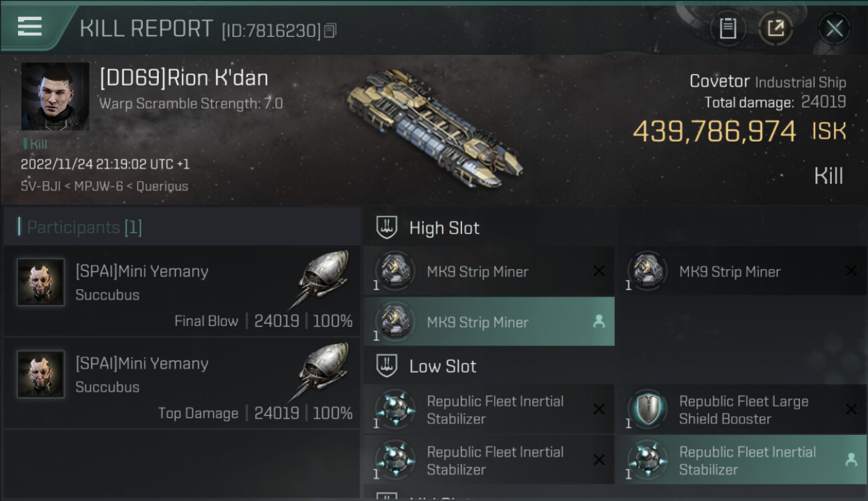Screen dimensions: 868x501
Task: Copy the kill report ID
Action: [331, 31]
